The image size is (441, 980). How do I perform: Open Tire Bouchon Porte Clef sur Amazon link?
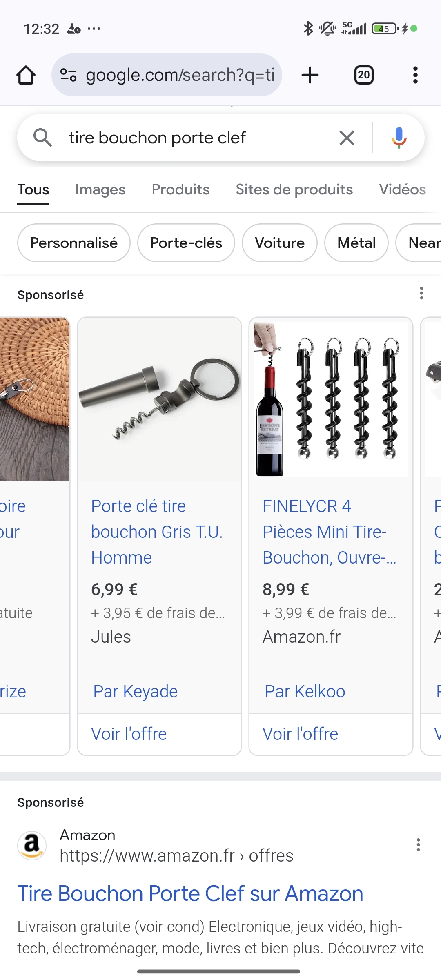point(190,893)
